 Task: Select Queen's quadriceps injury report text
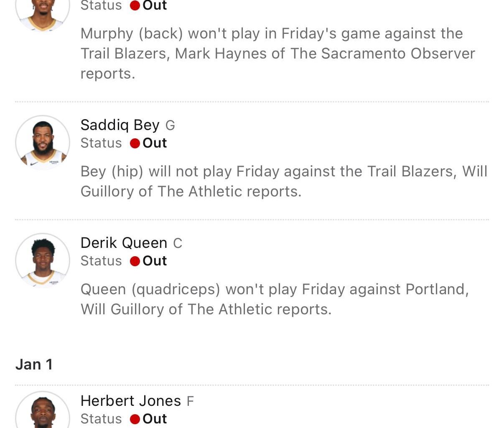click(274, 299)
